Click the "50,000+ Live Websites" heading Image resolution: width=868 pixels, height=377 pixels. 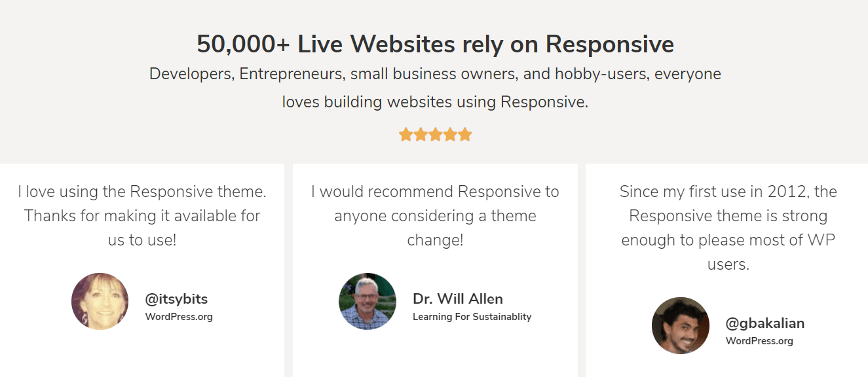[x=435, y=45]
